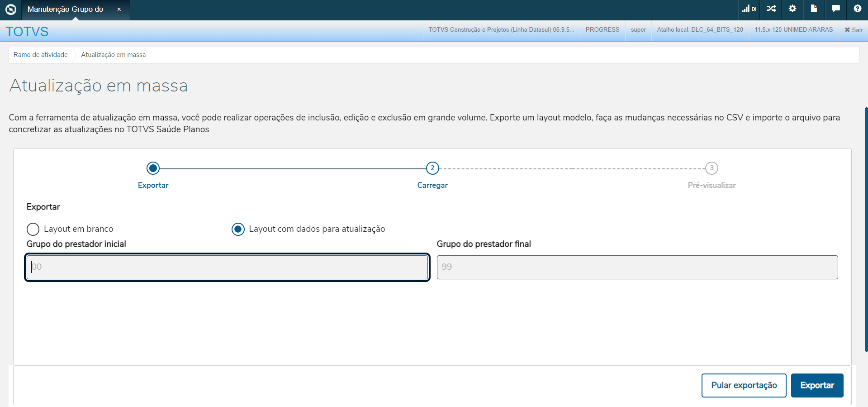Viewport: 868px width, 407px height.
Task: Open the settings gear icon
Action: 792,9
